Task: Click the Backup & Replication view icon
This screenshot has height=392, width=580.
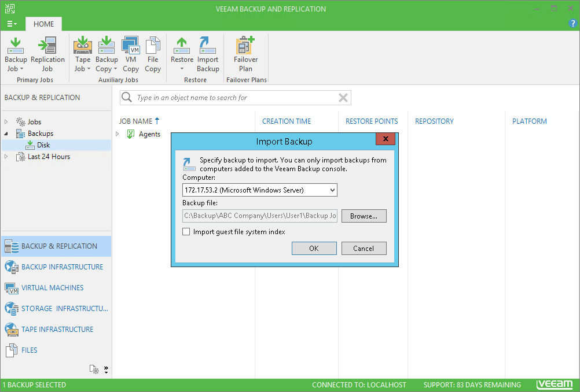Action: (x=11, y=246)
